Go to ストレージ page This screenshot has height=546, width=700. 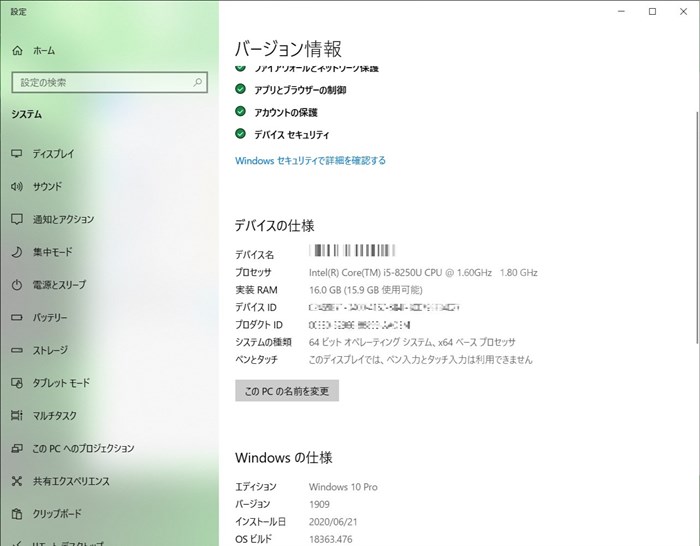click(50, 350)
